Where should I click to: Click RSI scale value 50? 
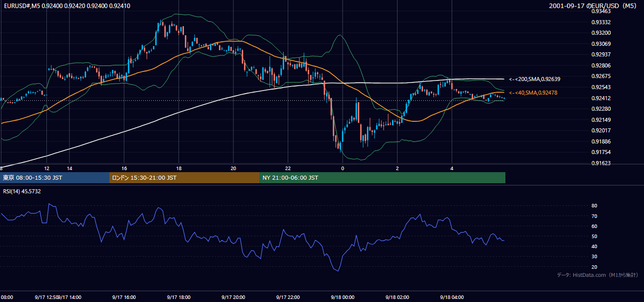tap(594, 236)
